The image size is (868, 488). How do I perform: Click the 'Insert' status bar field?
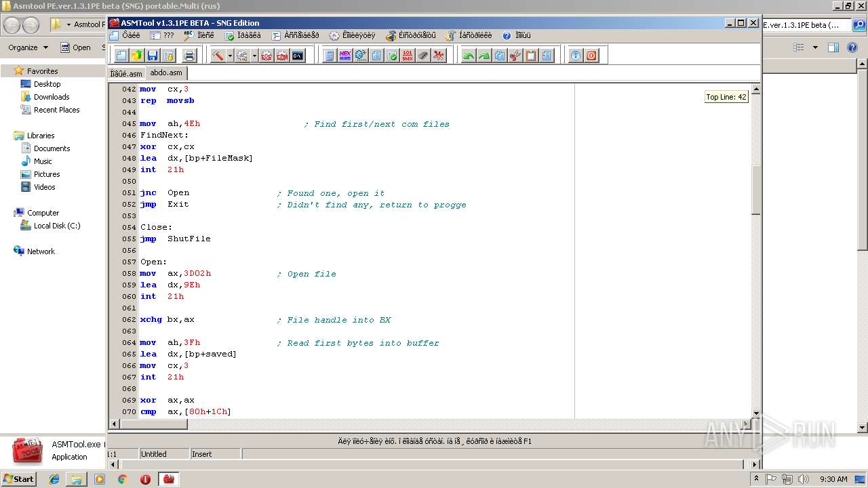tap(215, 454)
